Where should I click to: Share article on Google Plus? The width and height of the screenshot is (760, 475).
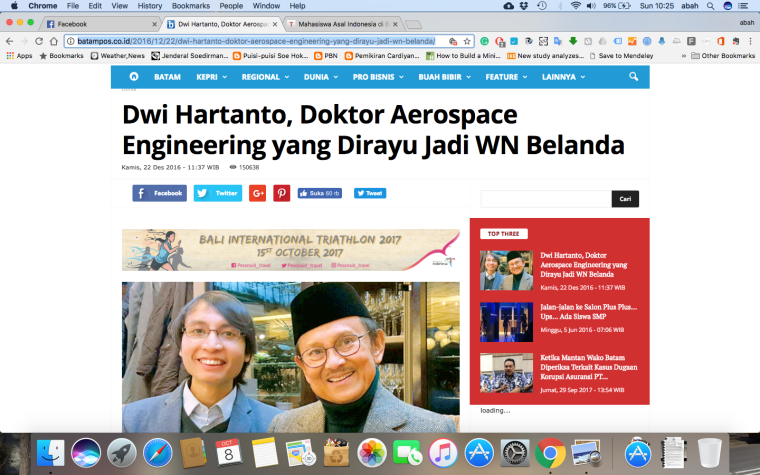coord(257,193)
